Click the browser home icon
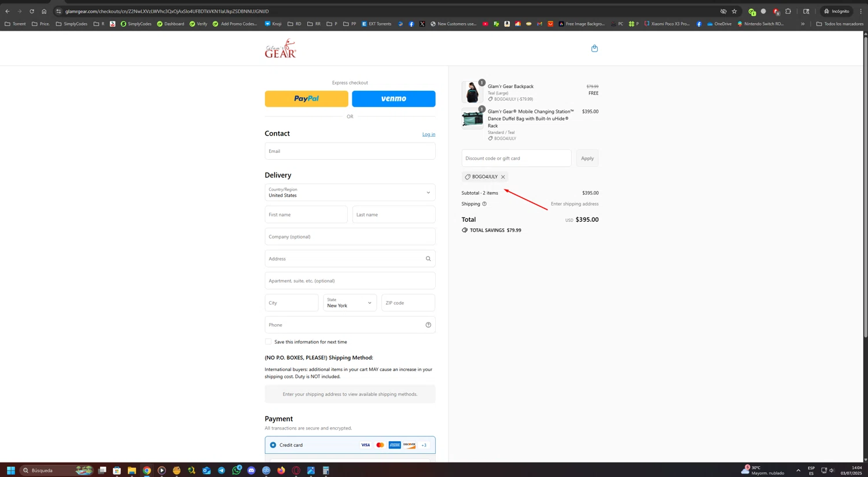 [44, 11]
